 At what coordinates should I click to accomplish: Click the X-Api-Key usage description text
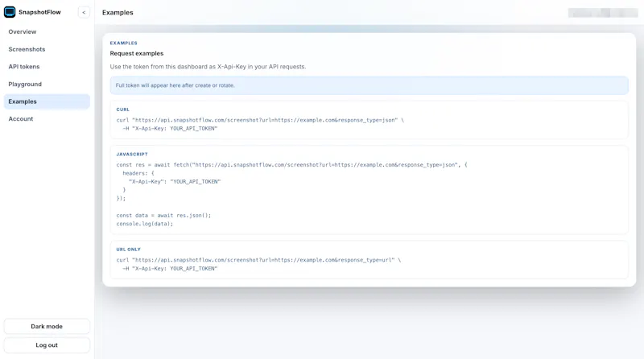(208, 67)
